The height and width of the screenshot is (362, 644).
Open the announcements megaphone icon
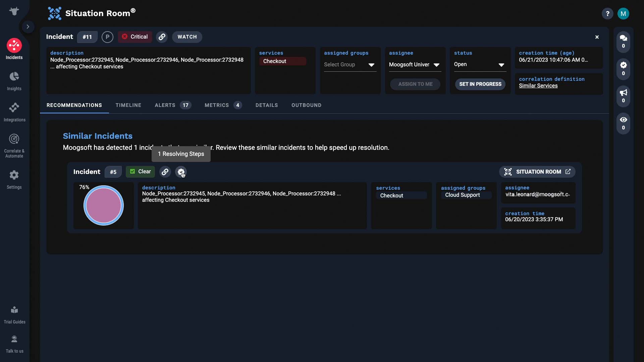click(624, 96)
